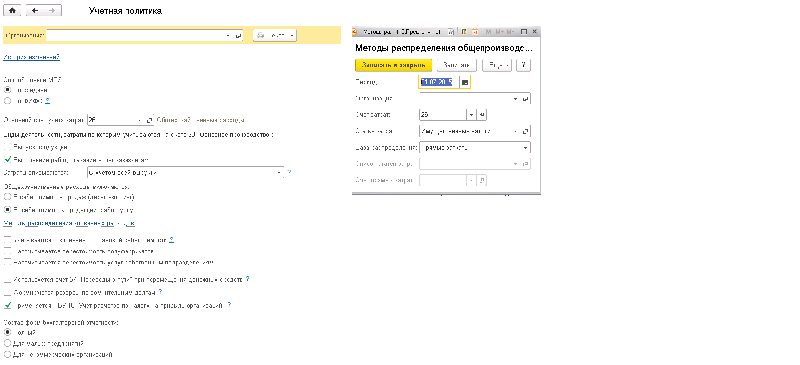Screen dimensions: 800x365
Task: Navigate forward with right arrow button
Action: tap(53, 10)
